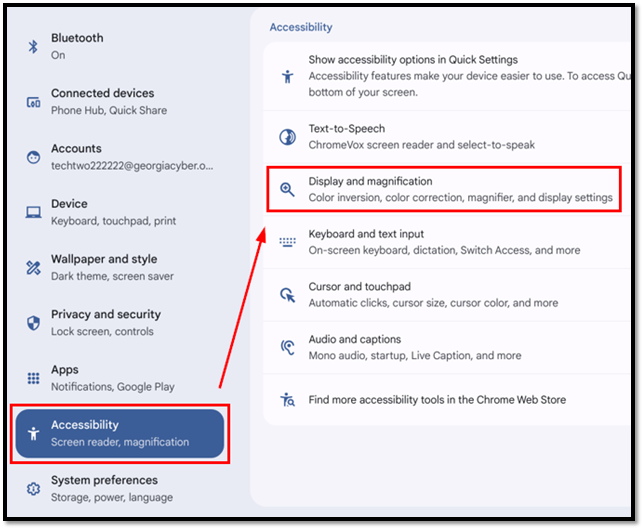Click the Privacy and security shield icon
The image size is (644, 530).
tap(33, 323)
